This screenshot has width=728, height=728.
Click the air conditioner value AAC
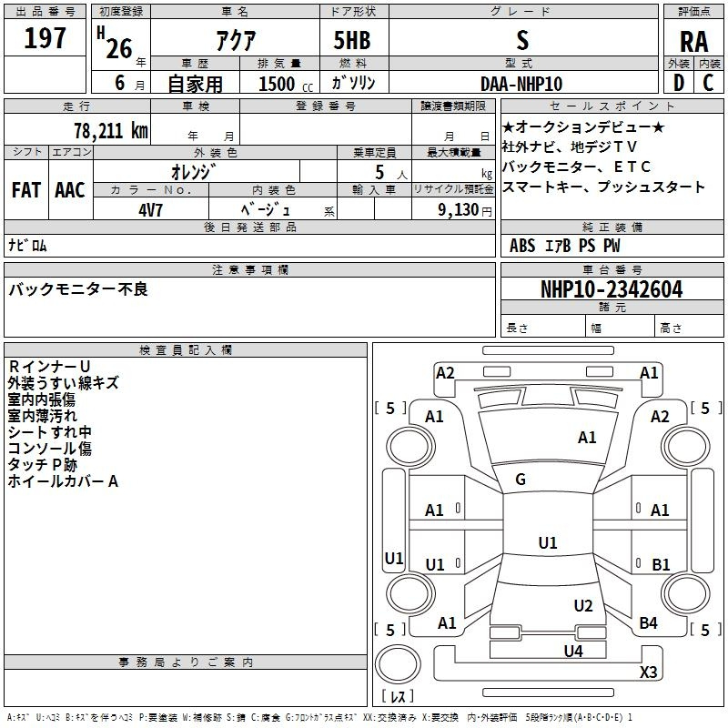[70, 190]
